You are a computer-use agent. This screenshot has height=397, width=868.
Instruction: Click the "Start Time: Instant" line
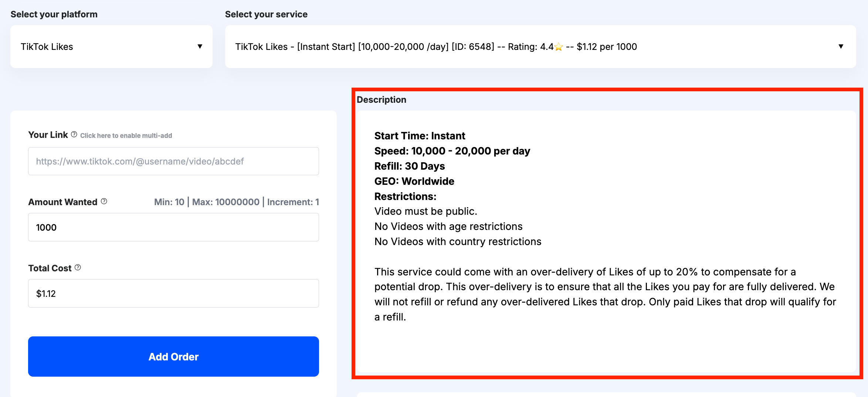420,136
